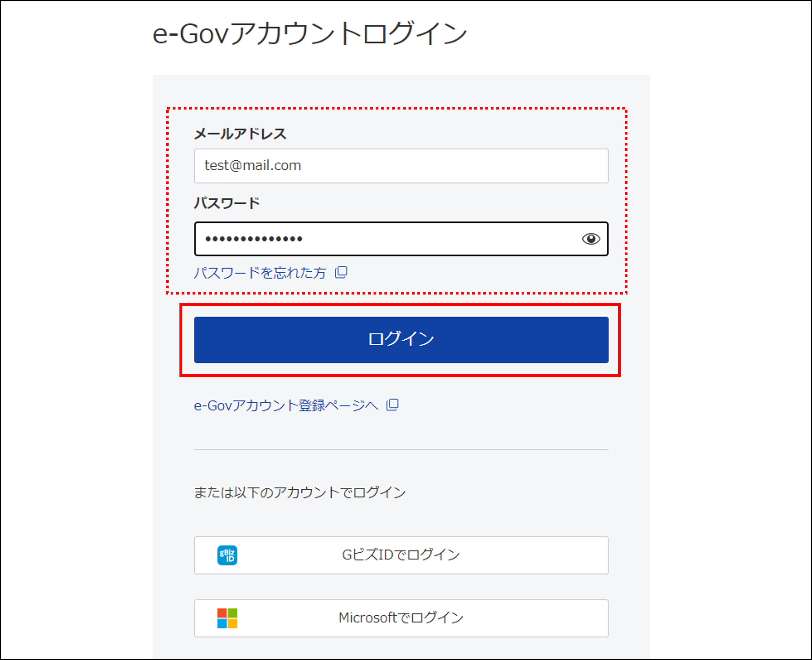Click the blue ログイン button
The width and height of the screenshot is (812, 660).
(x=401, y=339)
